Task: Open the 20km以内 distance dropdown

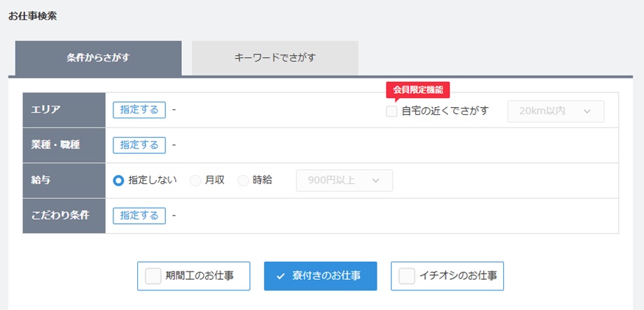Action: click(556, 111)
